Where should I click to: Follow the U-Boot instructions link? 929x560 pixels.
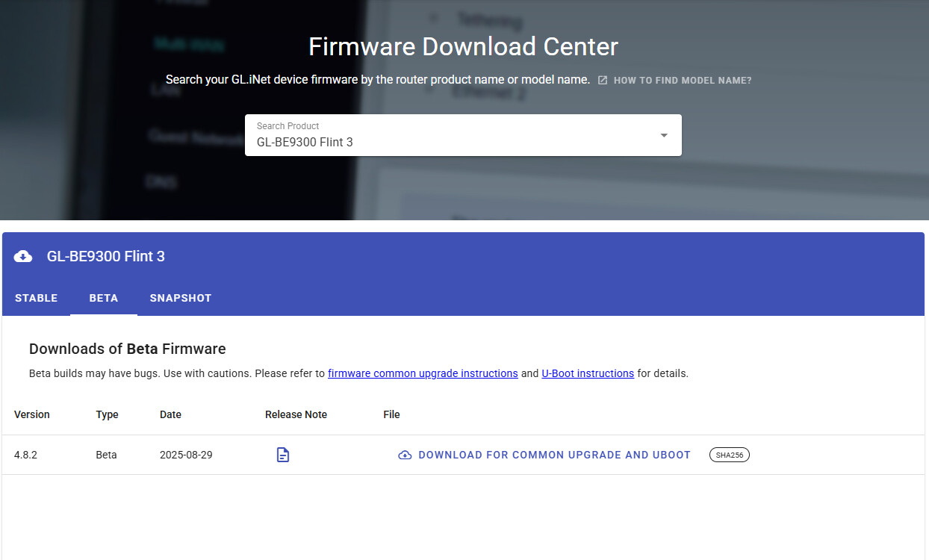point(588,373)
